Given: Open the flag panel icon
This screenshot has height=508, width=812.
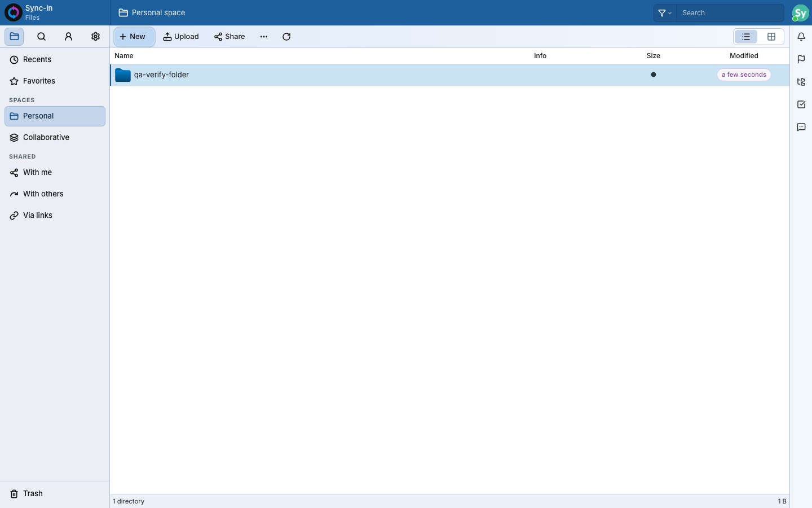Looking at the screenshot, I should (x=801, y=59).
